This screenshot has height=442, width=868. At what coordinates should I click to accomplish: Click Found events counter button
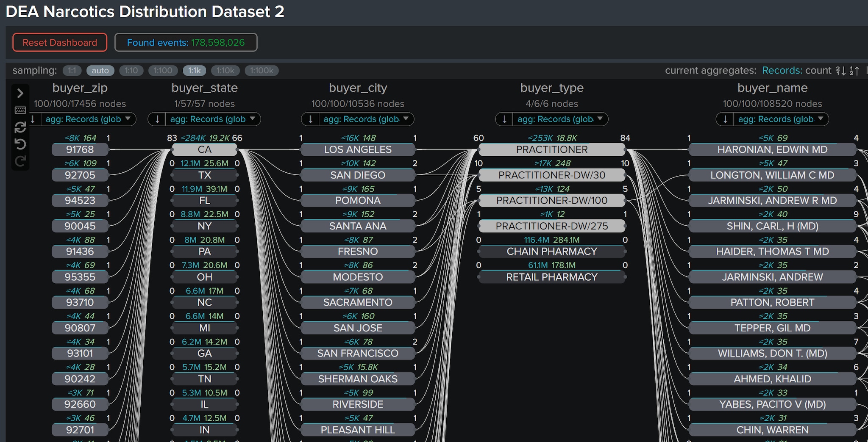coord(186,42)
